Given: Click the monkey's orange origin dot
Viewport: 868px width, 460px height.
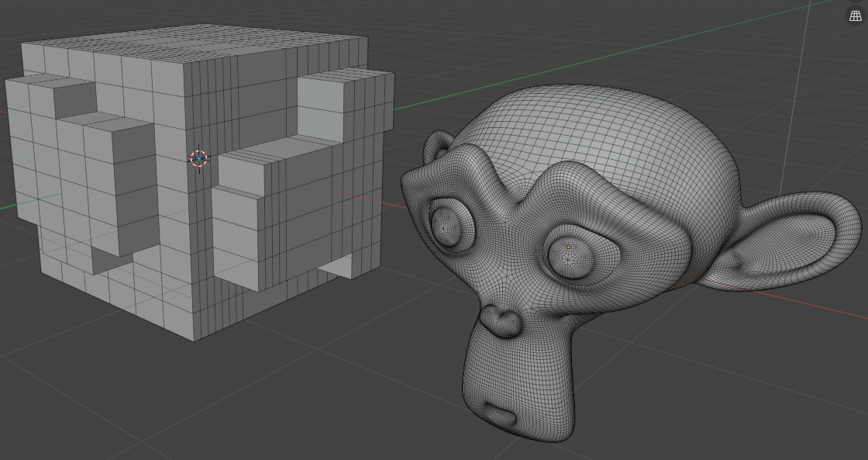Looking at the screenshot, I should point(569,247).
